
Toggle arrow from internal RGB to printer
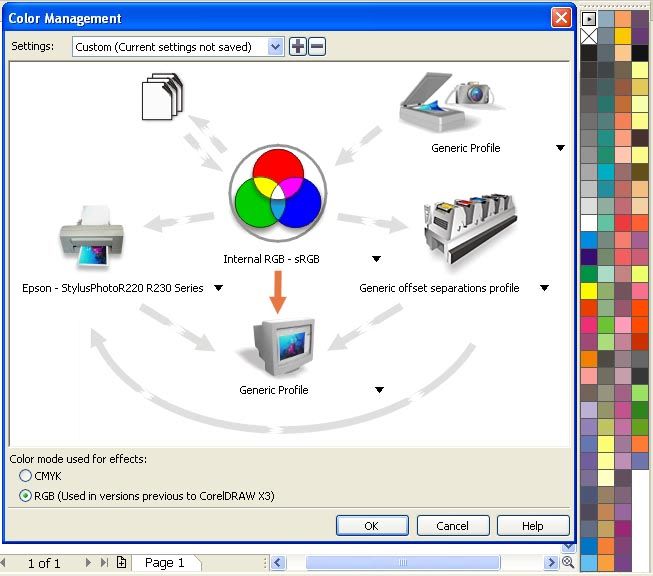click(x=179, y=222)
